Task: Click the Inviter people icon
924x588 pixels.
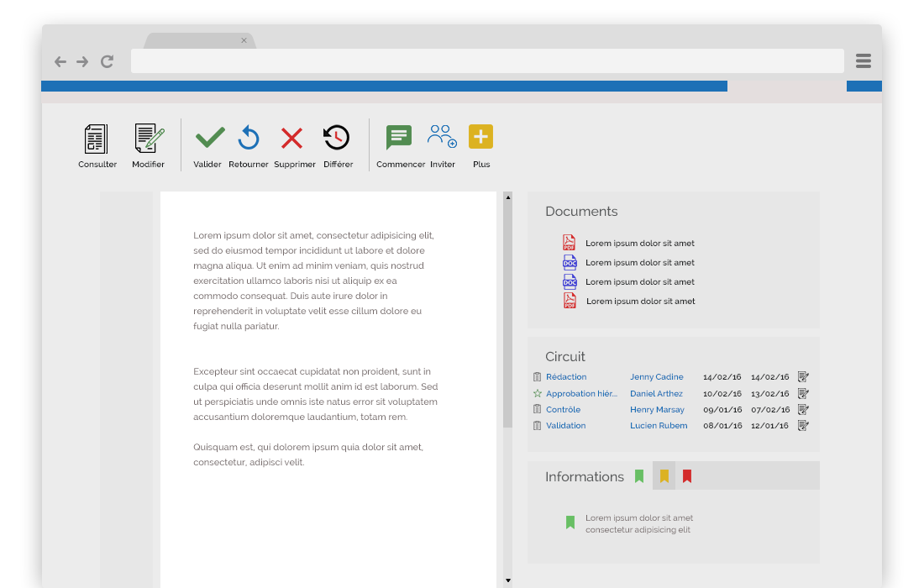Action: (x=442, y=136)
